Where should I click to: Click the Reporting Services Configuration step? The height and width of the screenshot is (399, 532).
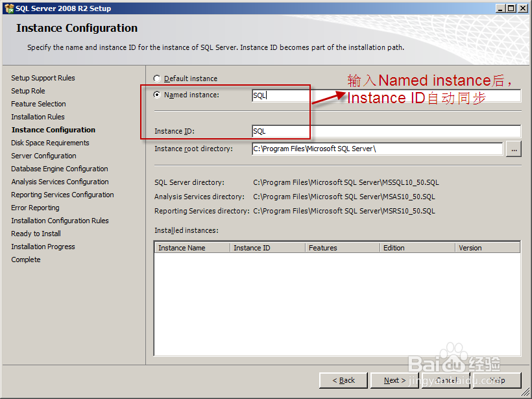tap(62, 195)
